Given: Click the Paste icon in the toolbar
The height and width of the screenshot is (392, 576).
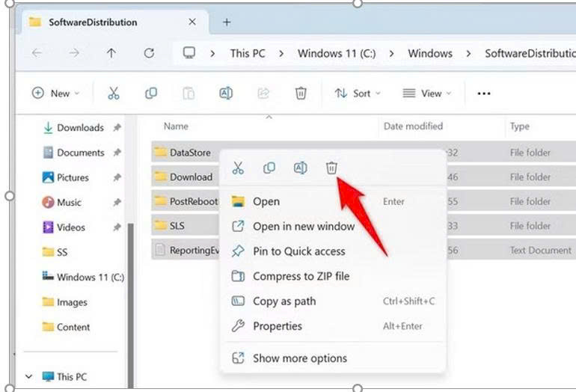Looking at the screenshot, I should [x=189, y=94].
